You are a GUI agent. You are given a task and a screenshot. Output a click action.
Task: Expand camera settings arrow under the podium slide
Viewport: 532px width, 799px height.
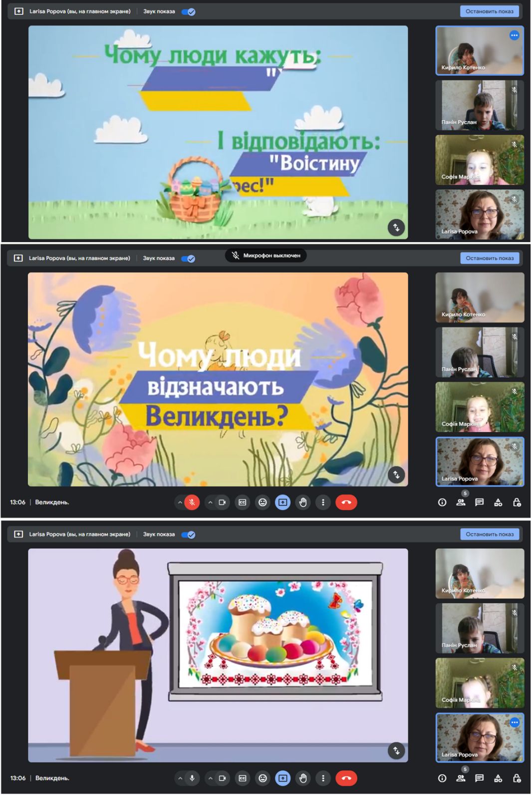tap(210, 778)
